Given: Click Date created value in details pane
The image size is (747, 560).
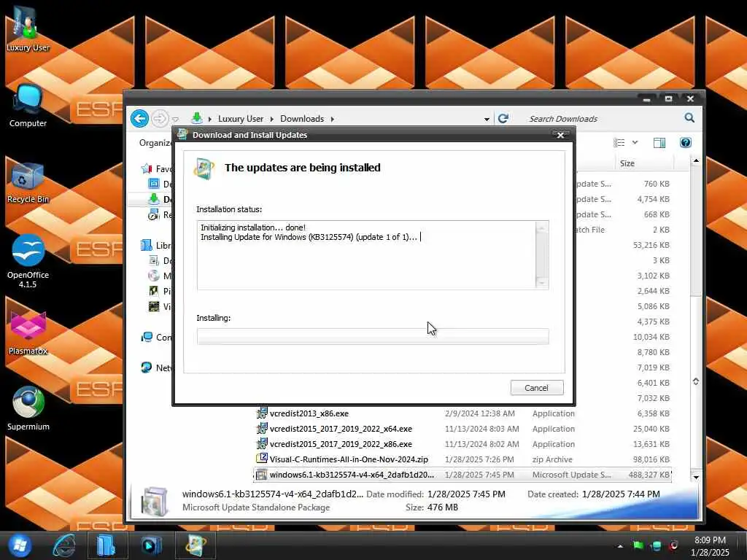Looking at the screenshot, I should point(621,494).
